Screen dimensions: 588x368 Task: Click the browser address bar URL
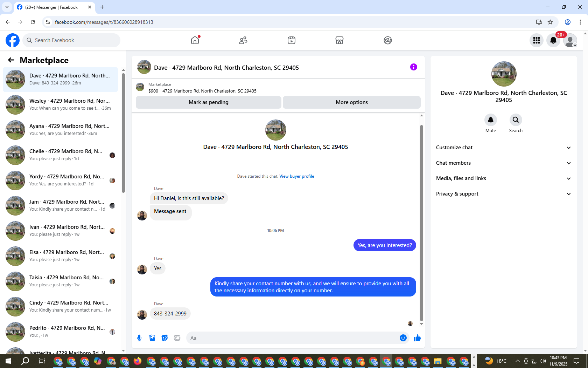(x=104, y=22)
